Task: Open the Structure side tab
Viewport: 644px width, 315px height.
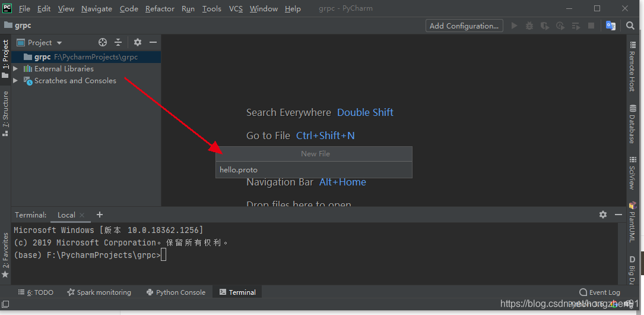Action: tap(5, 114)
